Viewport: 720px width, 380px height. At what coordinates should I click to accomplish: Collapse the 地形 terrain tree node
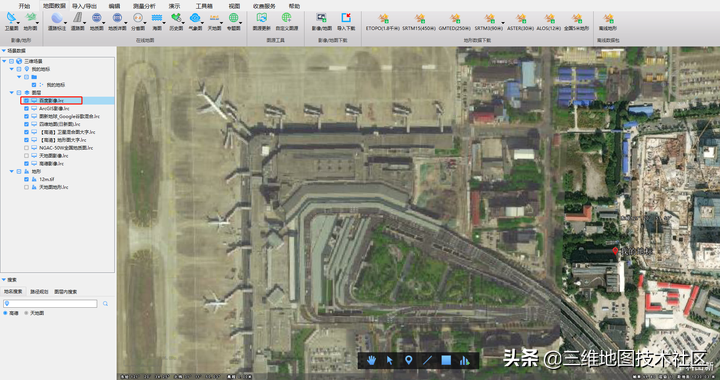point(11,172)
